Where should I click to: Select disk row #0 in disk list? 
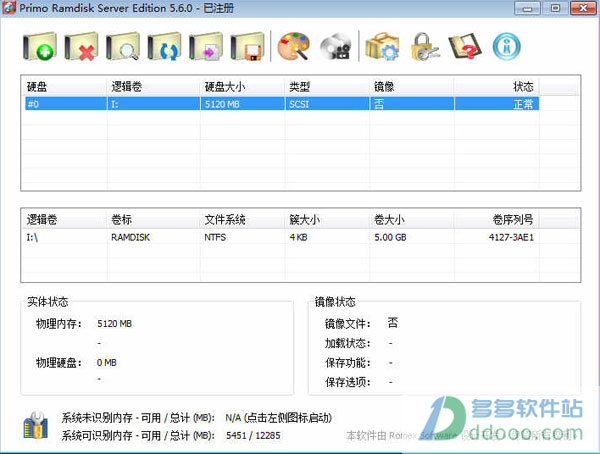pos(282,104)
